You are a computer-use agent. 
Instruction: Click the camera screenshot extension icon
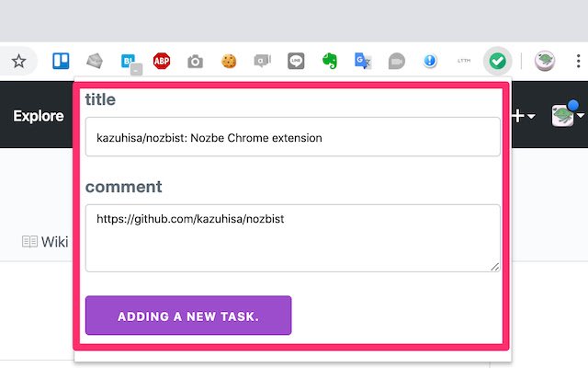click(195, 62)
